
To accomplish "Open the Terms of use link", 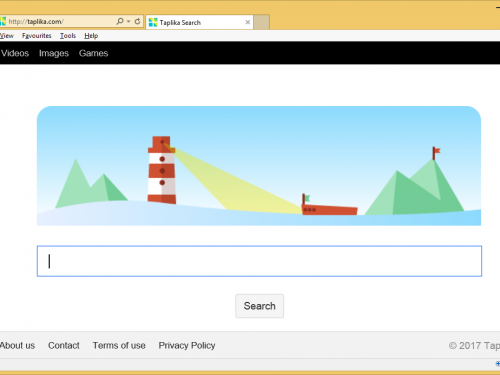I will [119, 346].
